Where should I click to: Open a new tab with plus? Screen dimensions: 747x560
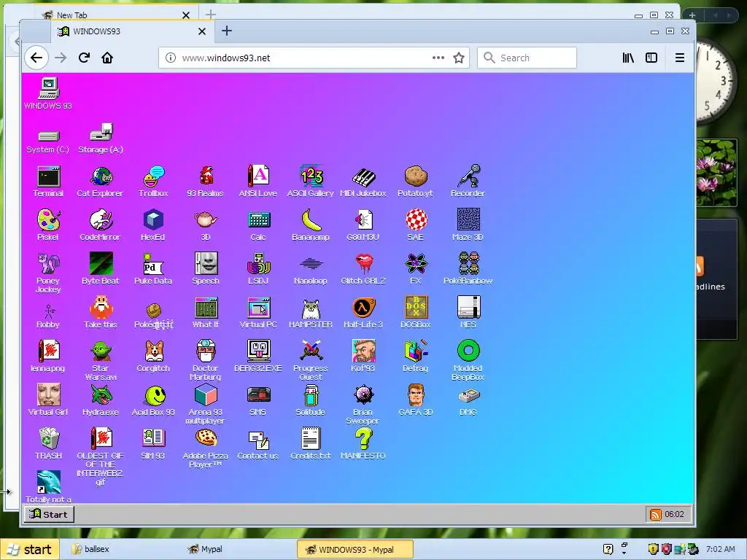[x=227, y=31]
